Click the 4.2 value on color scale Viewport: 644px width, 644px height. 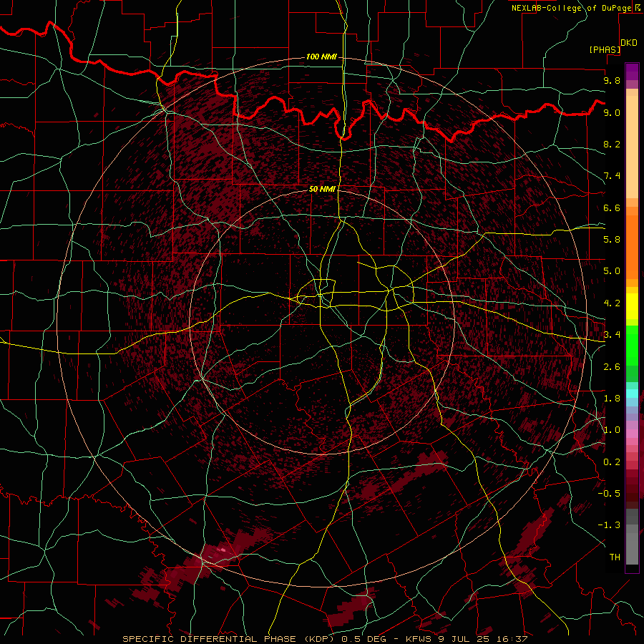click(x=612, y=303)
